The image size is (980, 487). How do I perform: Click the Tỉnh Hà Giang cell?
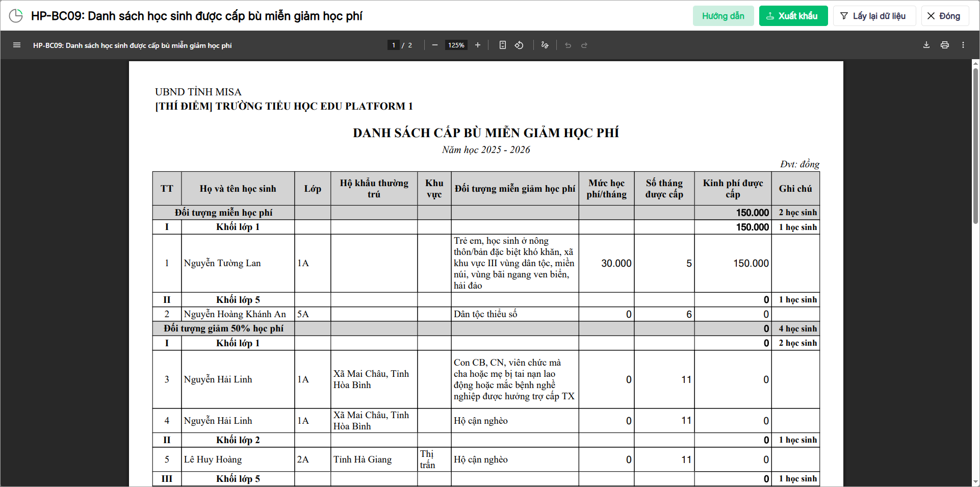pyautogui.click(x=374, y=459)
